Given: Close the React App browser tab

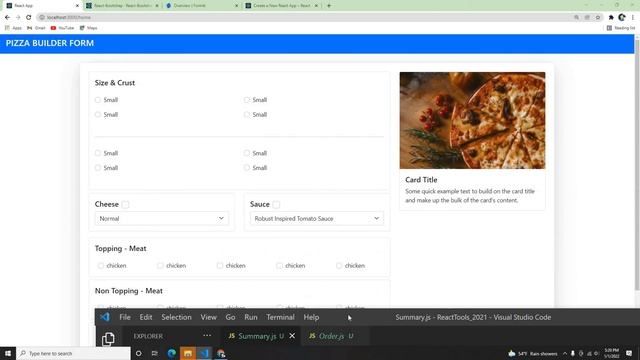Looking at the screenshot, I should [x=77, y=6].
